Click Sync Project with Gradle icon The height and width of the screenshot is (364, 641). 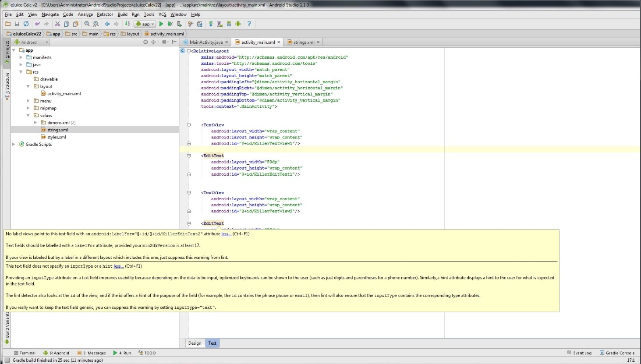[x=211, y=24]
